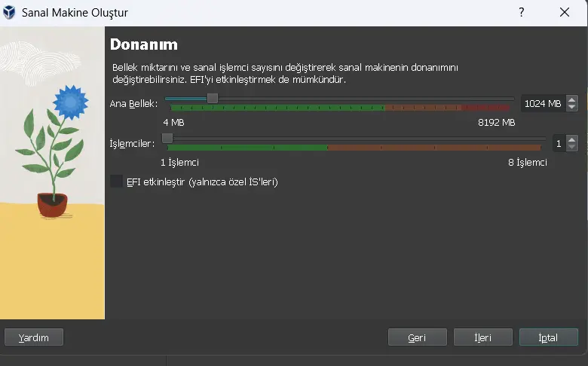This screenshot has width=588, height=366.
Task: Click the İşlemciler slider handle
Action: point(167,138)
